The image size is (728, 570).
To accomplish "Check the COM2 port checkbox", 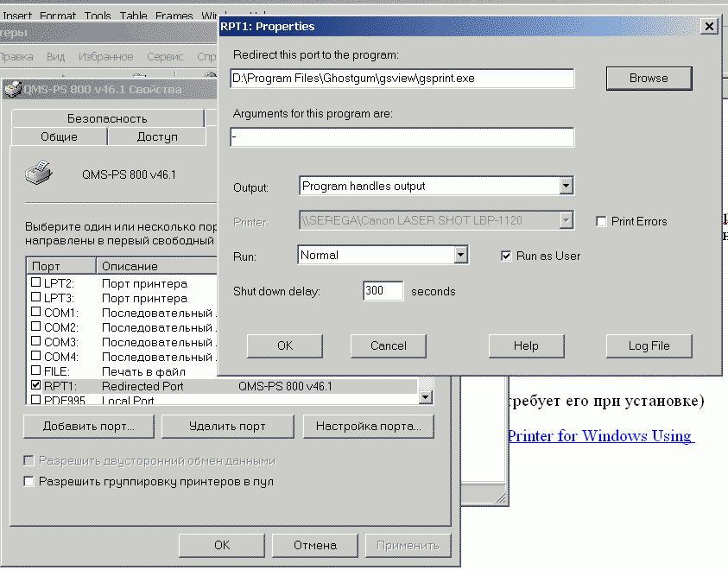I will 35,326.
